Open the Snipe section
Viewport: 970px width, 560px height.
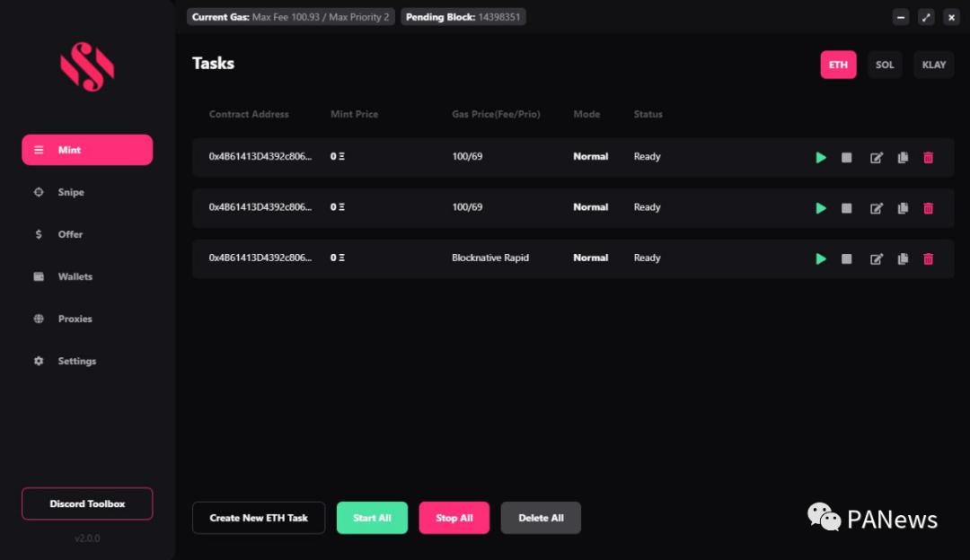(70, 192)
